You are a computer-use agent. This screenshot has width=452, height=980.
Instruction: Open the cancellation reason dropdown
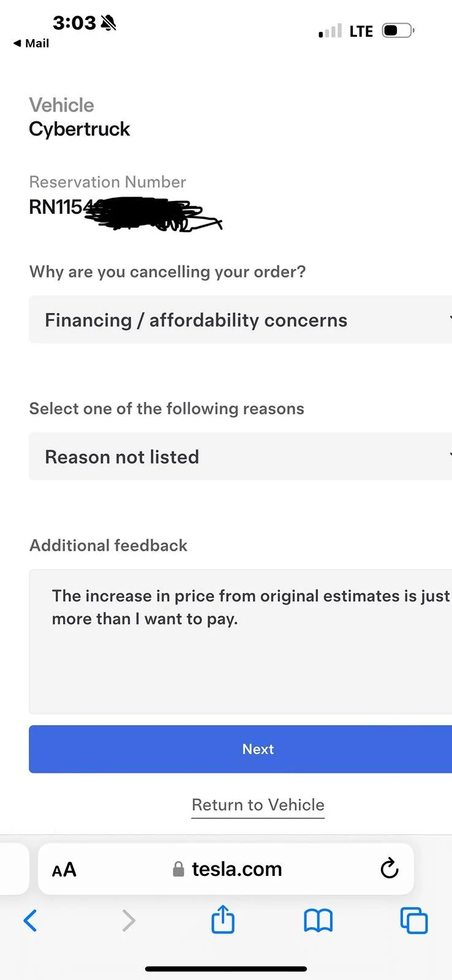click(x=240, y=320)
